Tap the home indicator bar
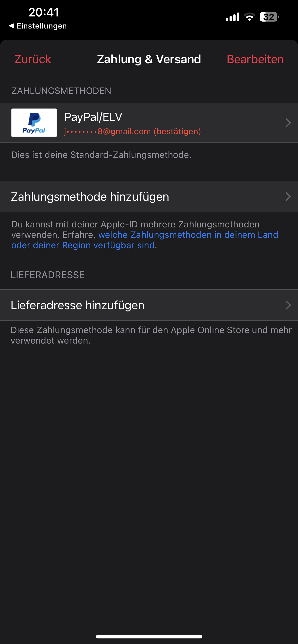The height and width of the screenshot is (644, 298). coord(149,637)
